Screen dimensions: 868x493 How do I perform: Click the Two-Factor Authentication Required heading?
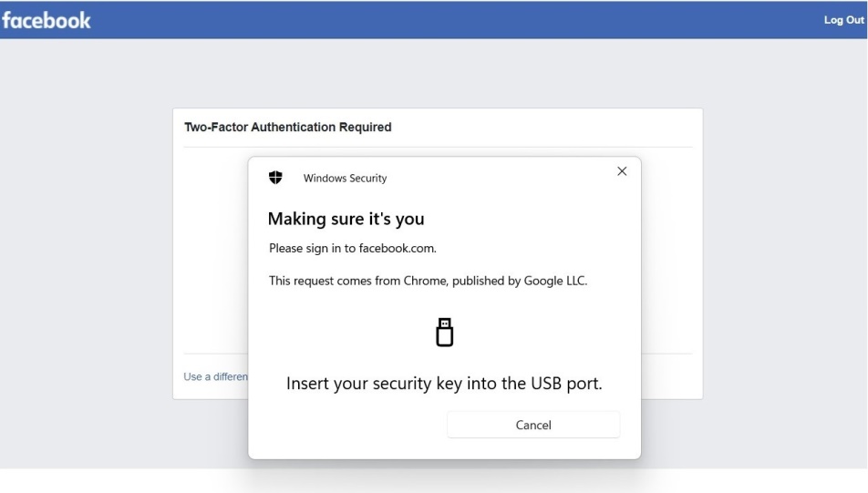288,128
